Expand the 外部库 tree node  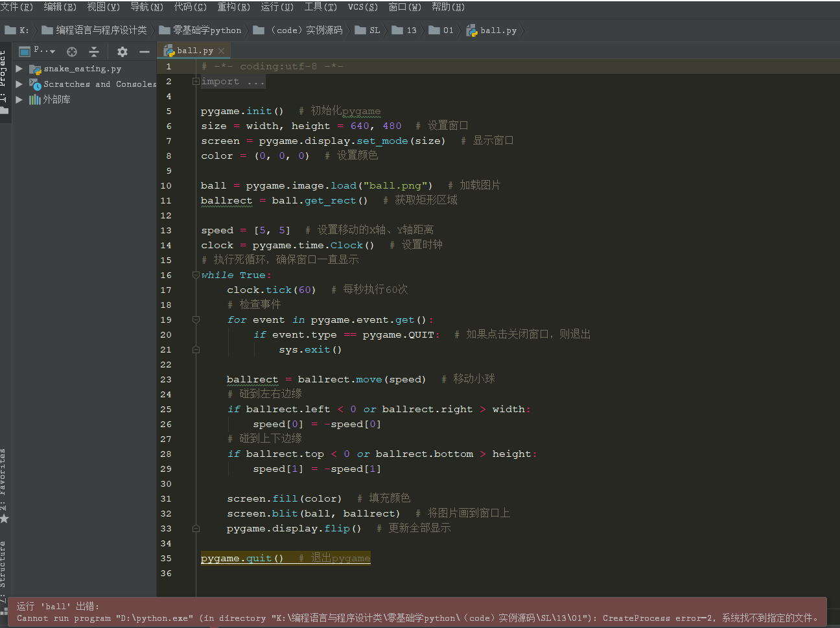[x=19, y=99]
